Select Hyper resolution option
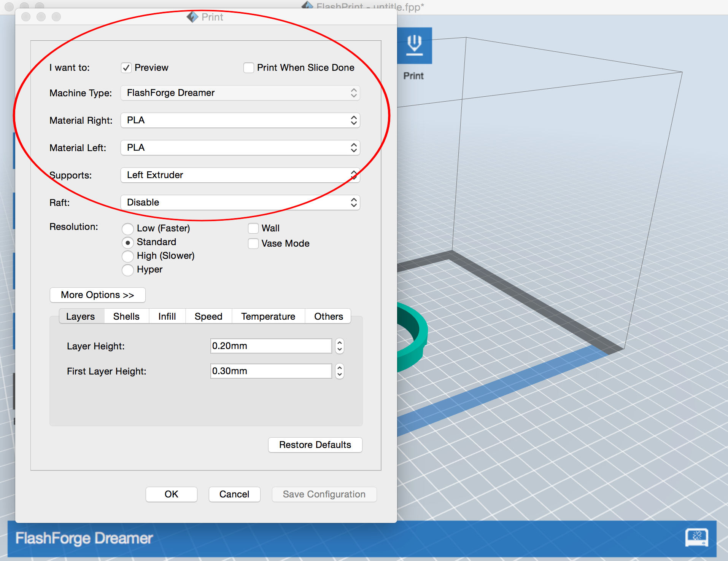The height and width of the screenshot is (561, 728). point(128,270)
